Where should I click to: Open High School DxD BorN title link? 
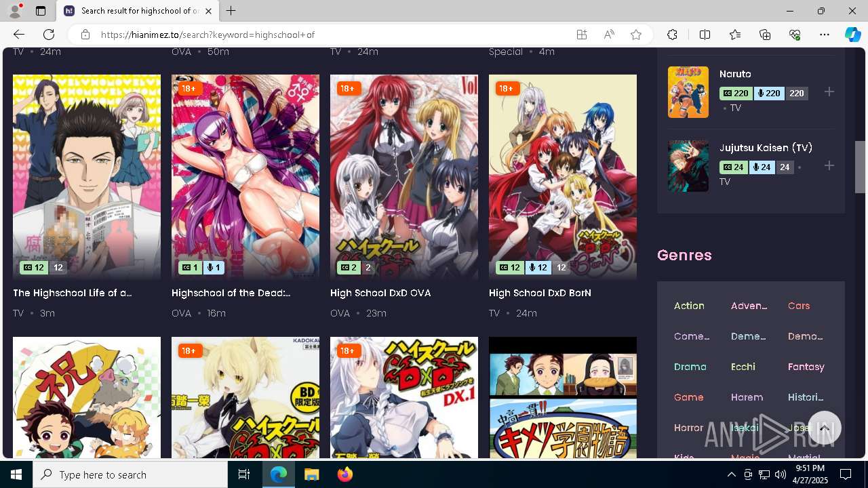[x=540, y=293]
